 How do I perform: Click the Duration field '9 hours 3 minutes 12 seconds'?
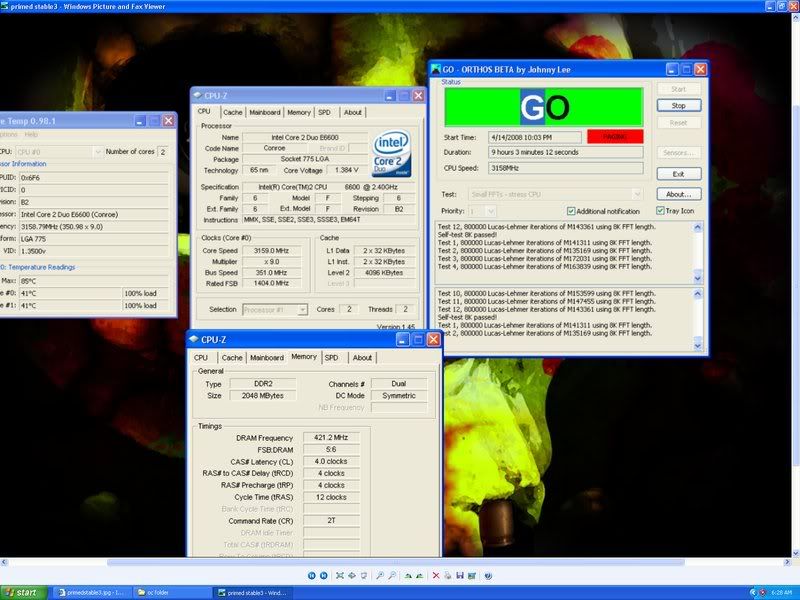pos(565,152)
